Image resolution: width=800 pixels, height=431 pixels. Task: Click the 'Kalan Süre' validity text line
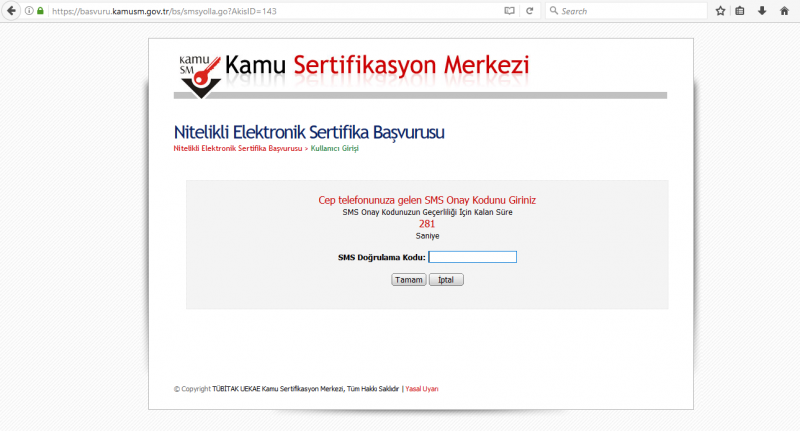(x=428, y=212)
